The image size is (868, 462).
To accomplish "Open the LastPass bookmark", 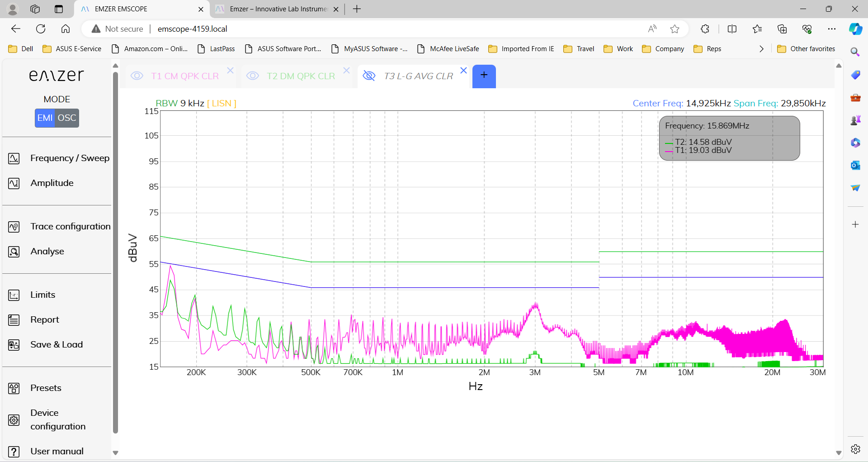I will (x=216, y=49).
